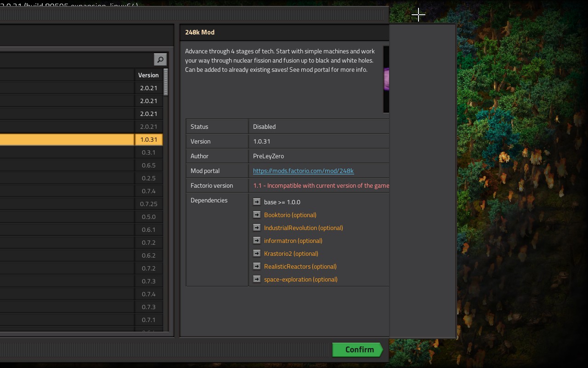The width and height of the screenshot is (588, 368).
Task: Open informatron dependency arrow icon
Action: 257,241
